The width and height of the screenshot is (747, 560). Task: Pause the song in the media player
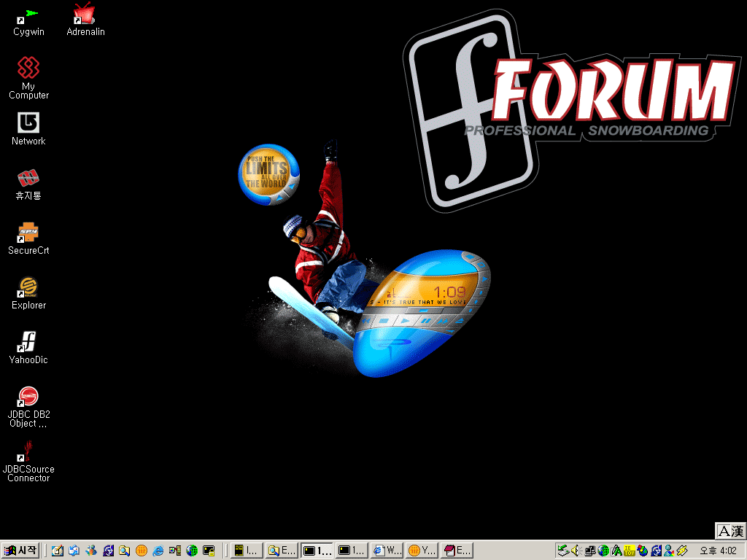[x=425, y=320]
